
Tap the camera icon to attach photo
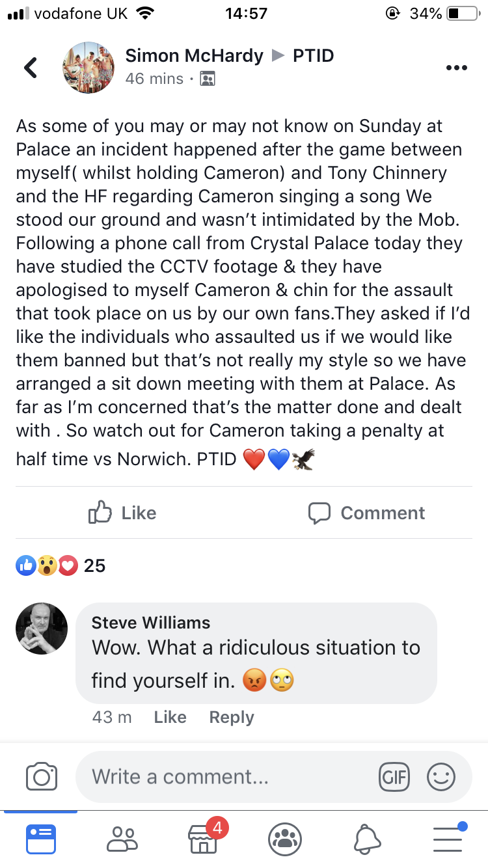click(42, 776)
